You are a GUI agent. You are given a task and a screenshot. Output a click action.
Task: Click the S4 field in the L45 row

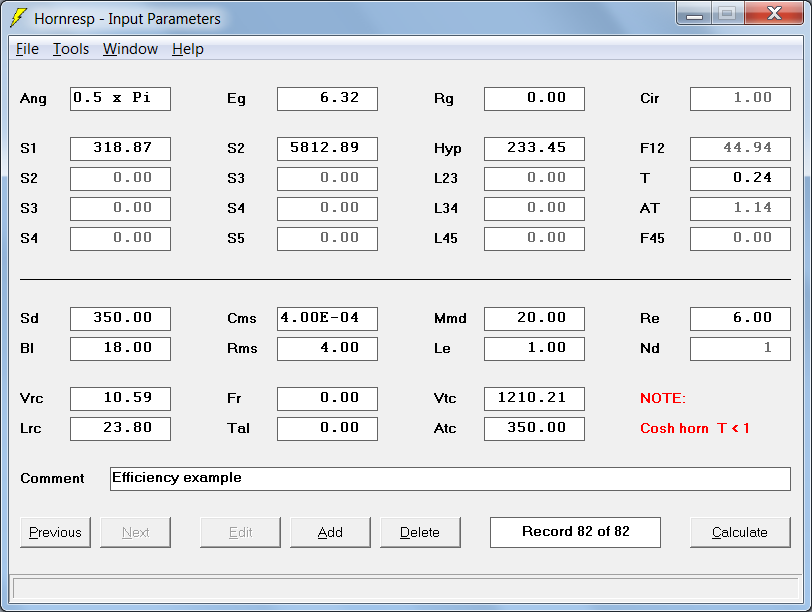[120, 239]
